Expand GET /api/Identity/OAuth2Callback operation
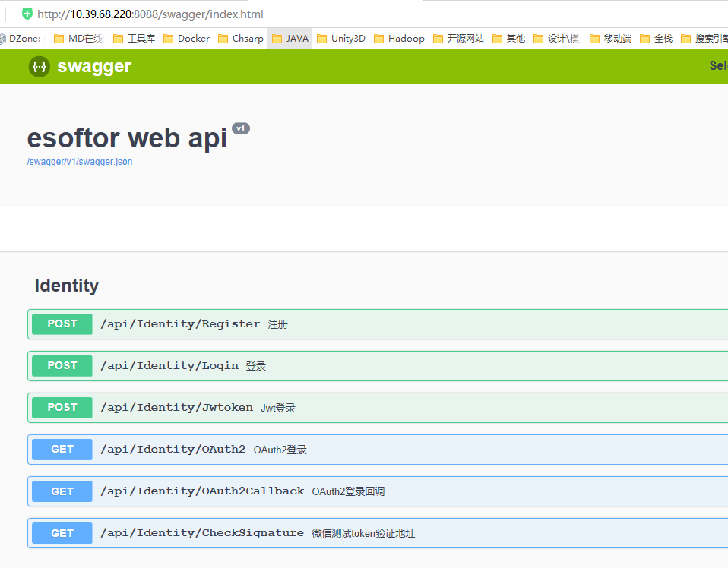The width and height of the screenshot is (728, 568). click(x=378, y=491)
